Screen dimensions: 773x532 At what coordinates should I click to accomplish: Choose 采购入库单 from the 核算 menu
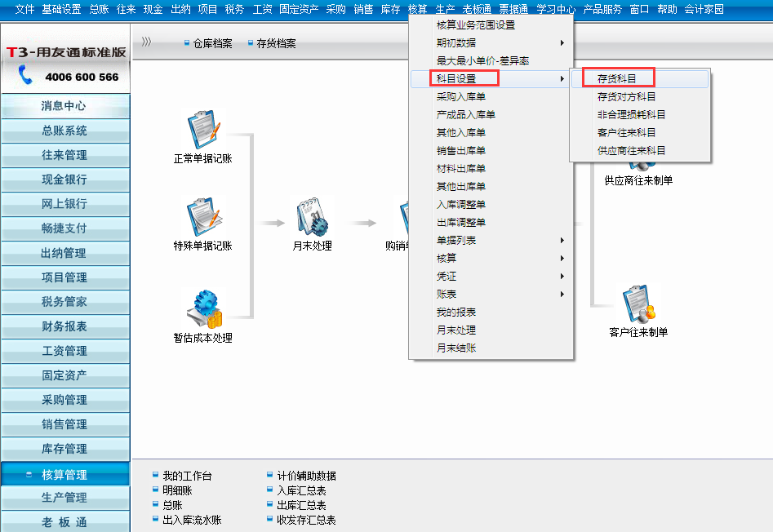[460, 97]
